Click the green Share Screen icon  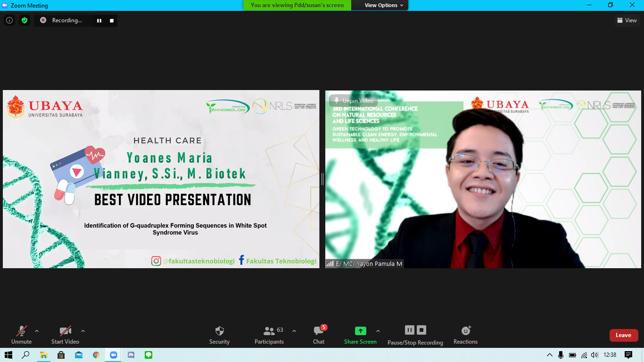point(360,331)
